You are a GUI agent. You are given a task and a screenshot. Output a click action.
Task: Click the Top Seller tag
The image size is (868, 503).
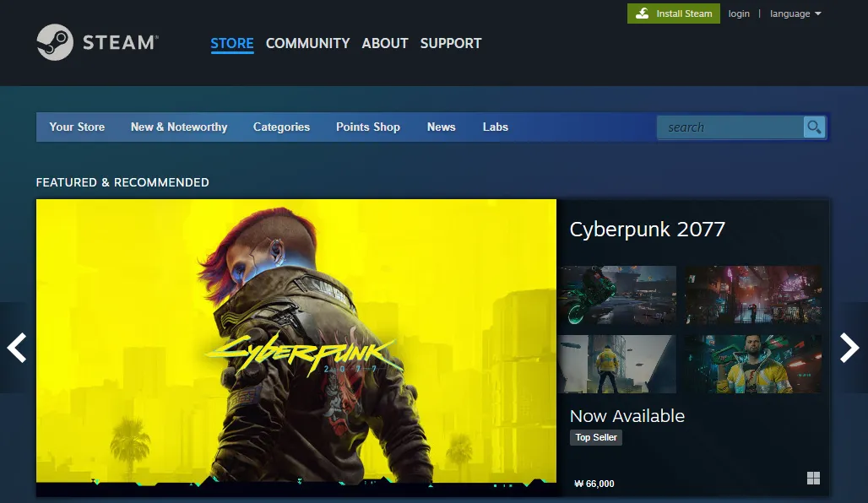pyautogui.click(x=595, y=437)
